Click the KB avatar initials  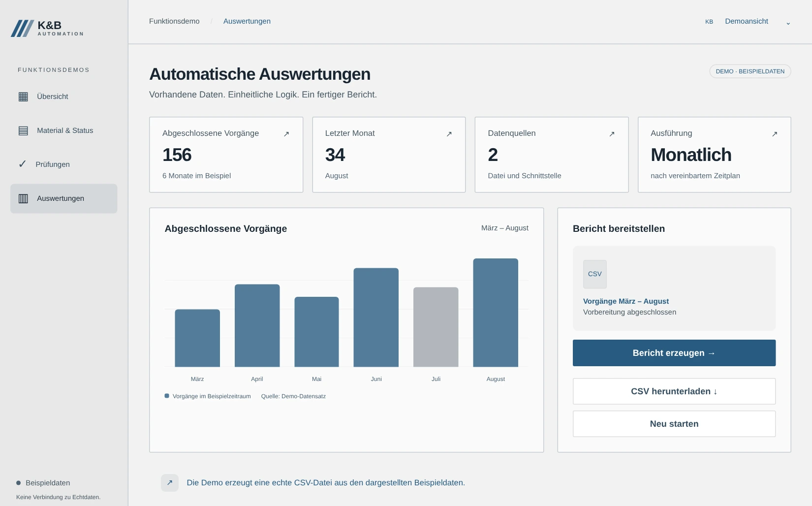[x=709, y=22]
